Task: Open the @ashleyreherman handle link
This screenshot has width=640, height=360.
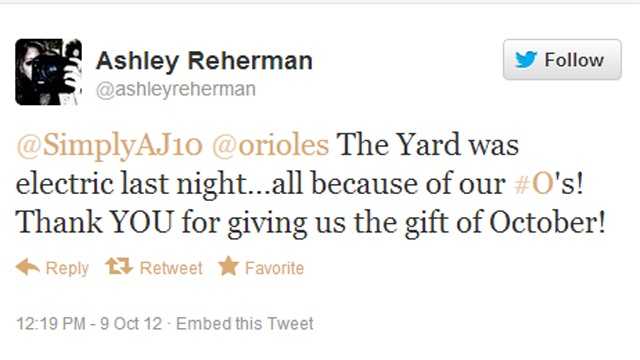Action: click(176, 89)
